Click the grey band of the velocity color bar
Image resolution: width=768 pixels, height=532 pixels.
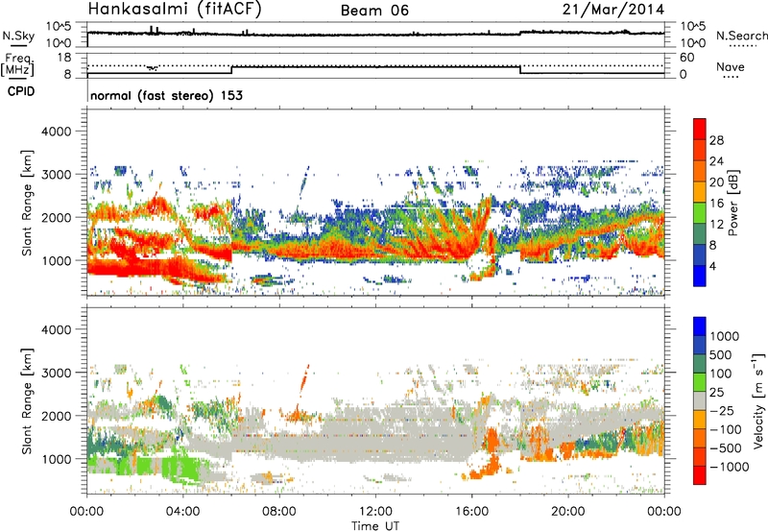tap(700, 400)
